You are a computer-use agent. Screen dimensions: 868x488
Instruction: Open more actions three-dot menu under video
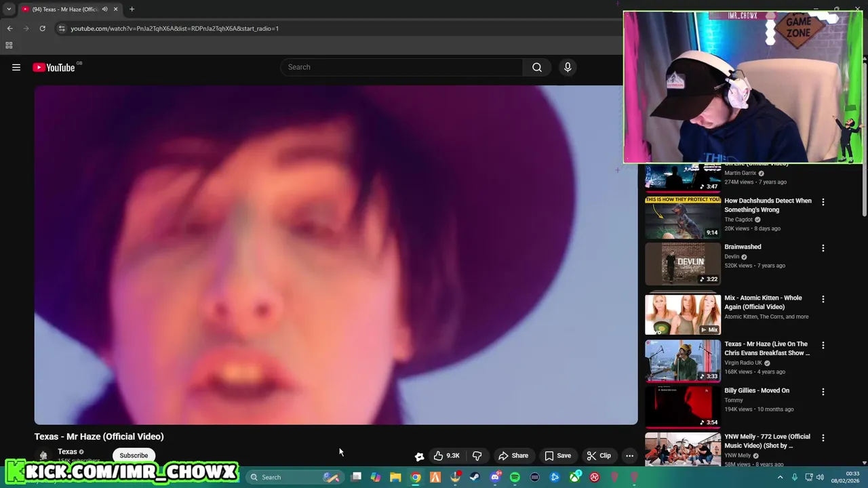pyautogui.click(x=629, y=455)
